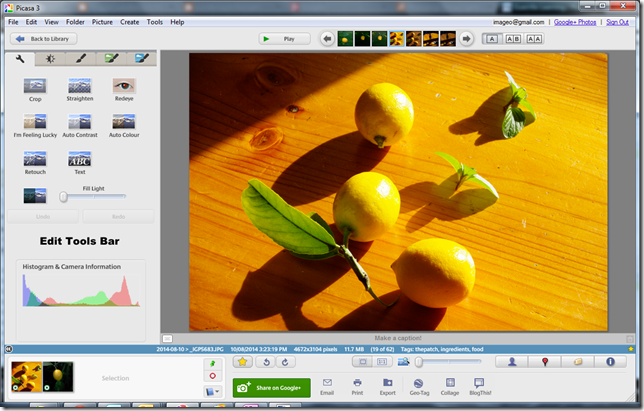Image resolution: width=644 pixels, height=411 pixels.
Task: Choose the Redeye fix tool
Action: pyautogui.click(x=124, y=86)
